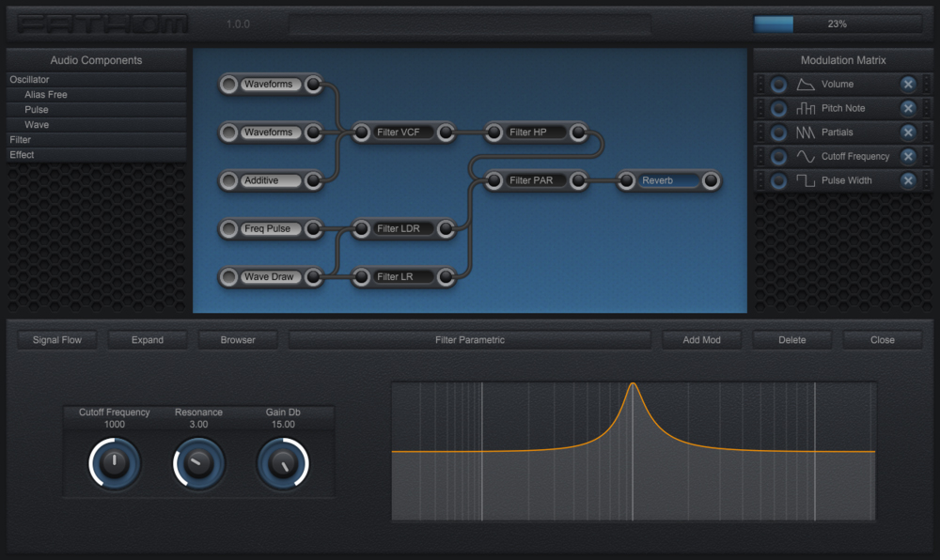Click the top Waveforms node input port
Screen dimensions: 940x560
click(x=228, y=85)
